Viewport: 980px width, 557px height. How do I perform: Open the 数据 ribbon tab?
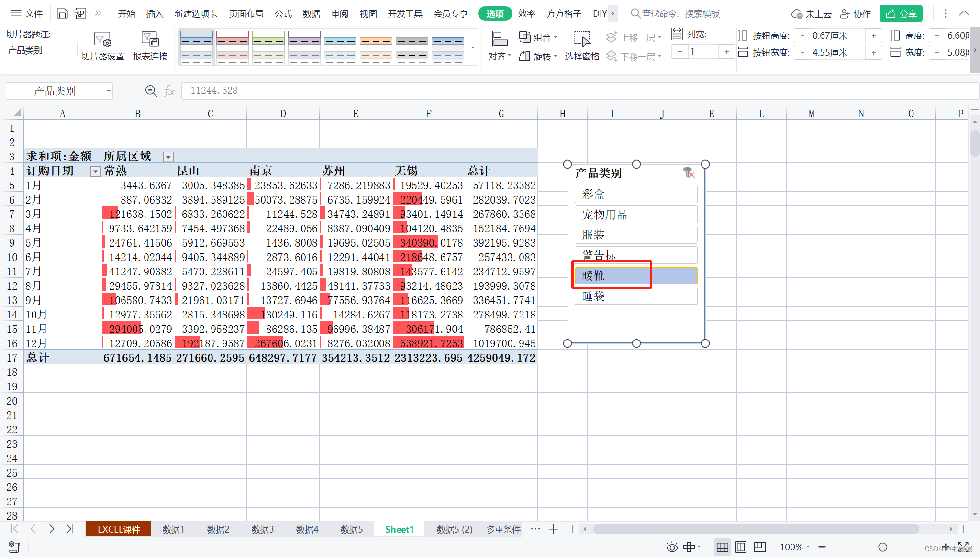(311, 14)
